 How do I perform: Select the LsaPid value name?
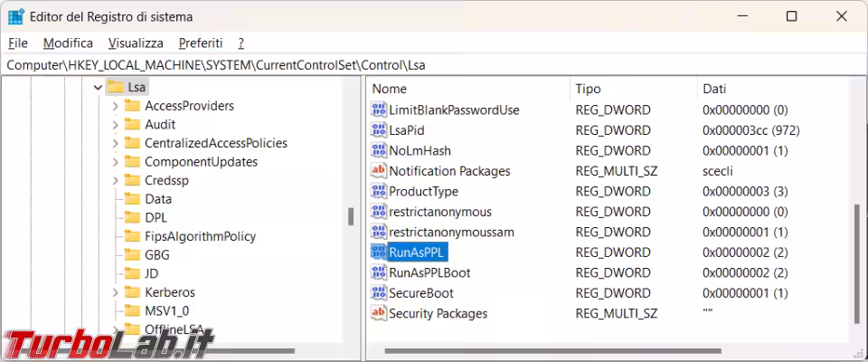coord(406,130)
